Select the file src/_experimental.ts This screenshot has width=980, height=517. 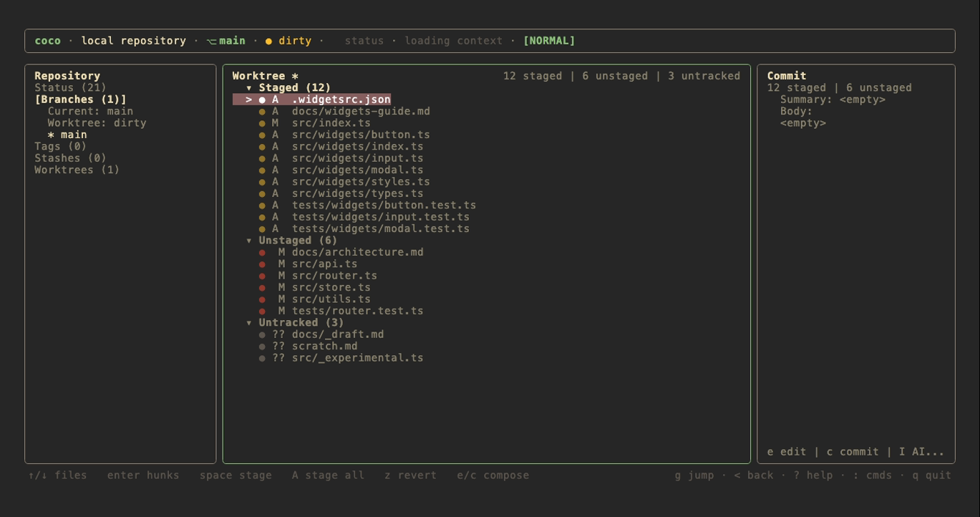pos(358,358)
